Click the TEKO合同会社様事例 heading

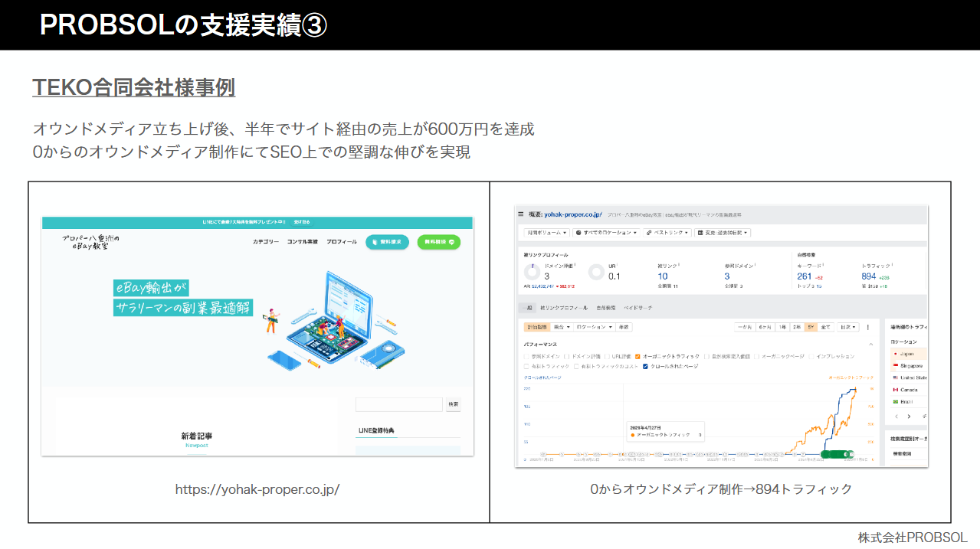tap(133, 87)
